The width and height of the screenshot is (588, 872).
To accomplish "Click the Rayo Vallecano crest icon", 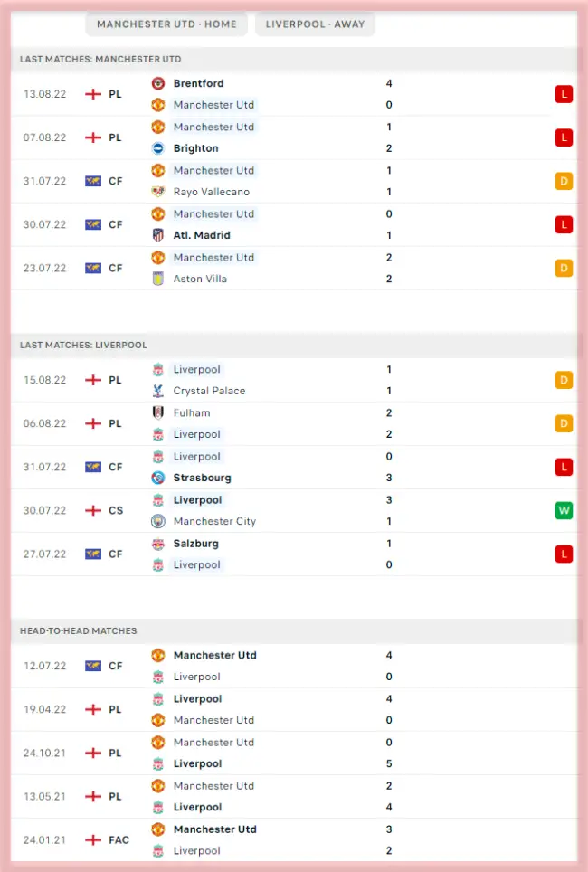I will click(x=158, y=192).
